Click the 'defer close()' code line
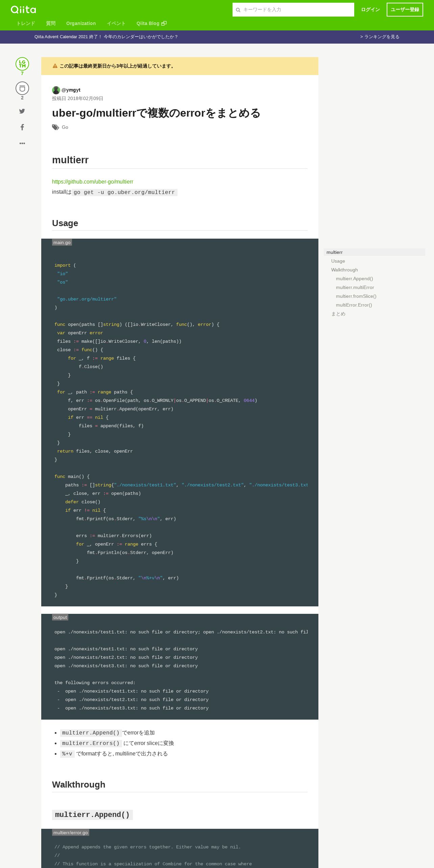The image size is (434, 868). [83, 502]
